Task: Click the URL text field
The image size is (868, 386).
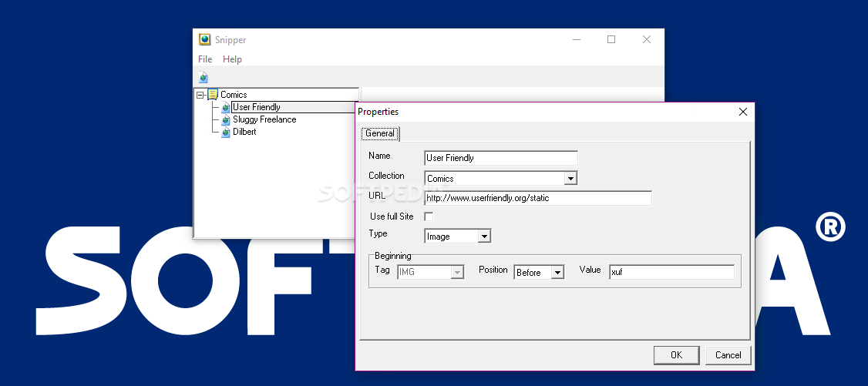Action: click(x=538, y=198)
